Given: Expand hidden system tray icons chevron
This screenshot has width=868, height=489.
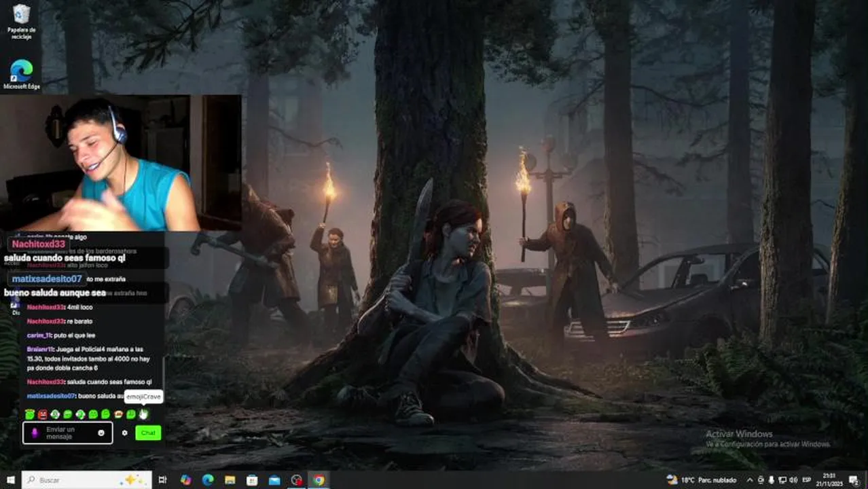Looking at the screenshot, I should [750, 480].
